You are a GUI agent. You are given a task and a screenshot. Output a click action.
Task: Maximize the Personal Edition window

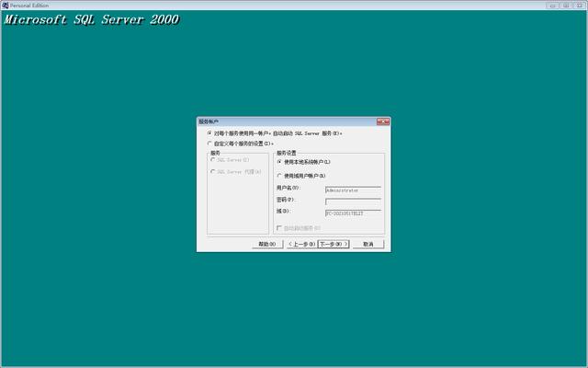pyautogui.click(x=566, y=6)
